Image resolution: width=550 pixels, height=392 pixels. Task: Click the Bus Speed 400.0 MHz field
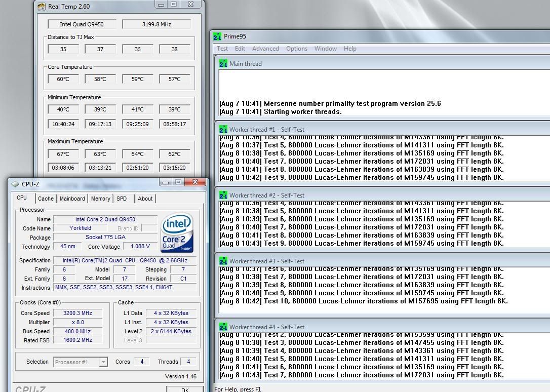point(78,331)
